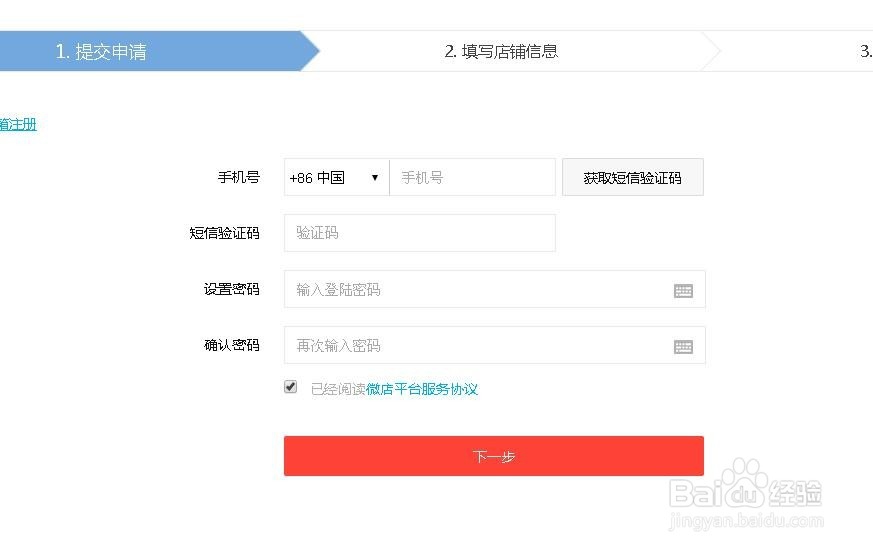The image size is (873, 551).
Task: Click the 短信验证码 field label
Action: [224, 233]
